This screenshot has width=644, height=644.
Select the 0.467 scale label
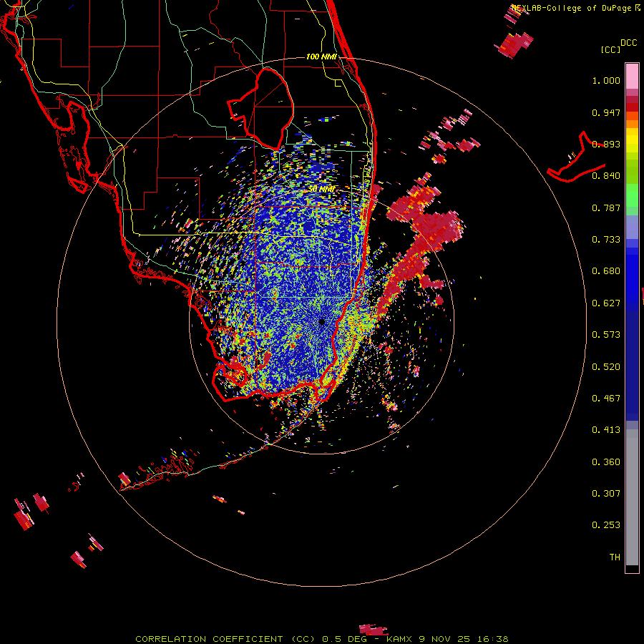pos(606,399)
